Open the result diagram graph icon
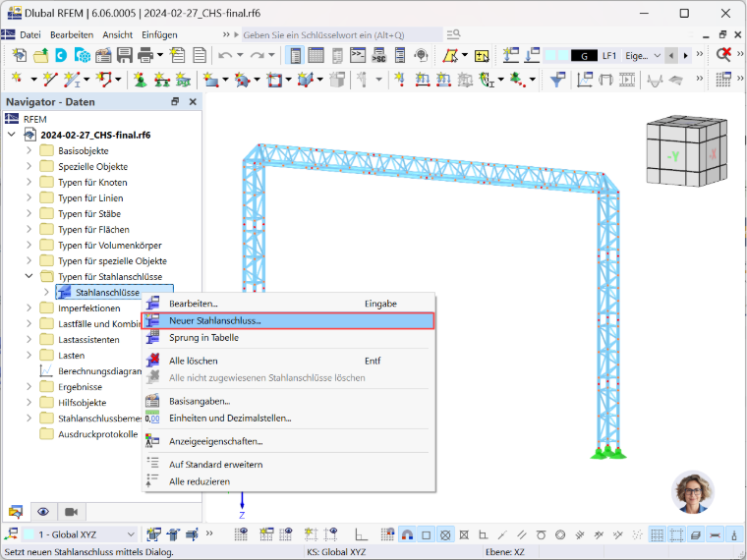 point(585,79)
